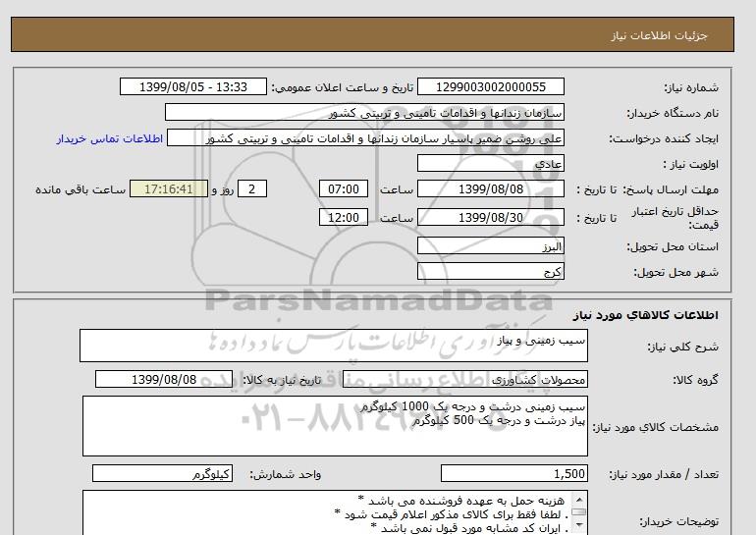756x535 pixels.
Task: Click price validity time 12:00
Action: coord(344,217)
